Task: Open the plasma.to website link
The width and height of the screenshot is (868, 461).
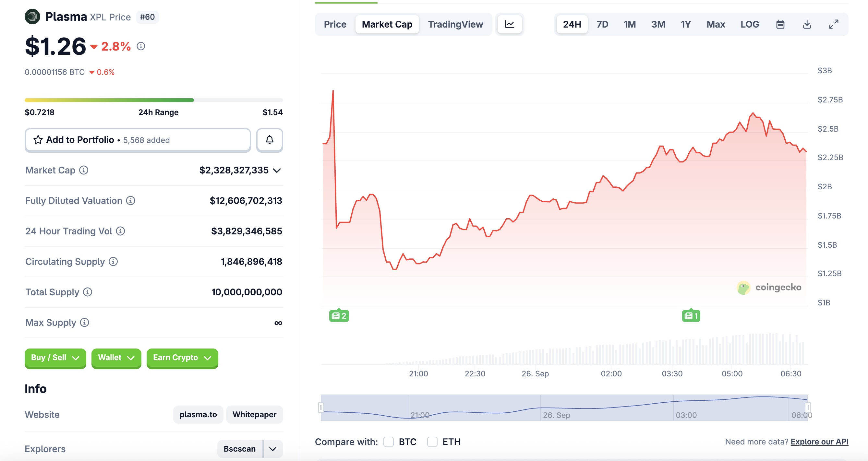Action: tap(198, 415)
